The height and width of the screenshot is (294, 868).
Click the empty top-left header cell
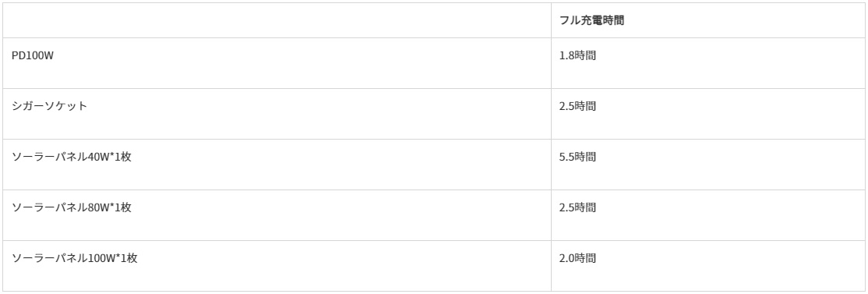pyautogui.click(x=277, y=20)
